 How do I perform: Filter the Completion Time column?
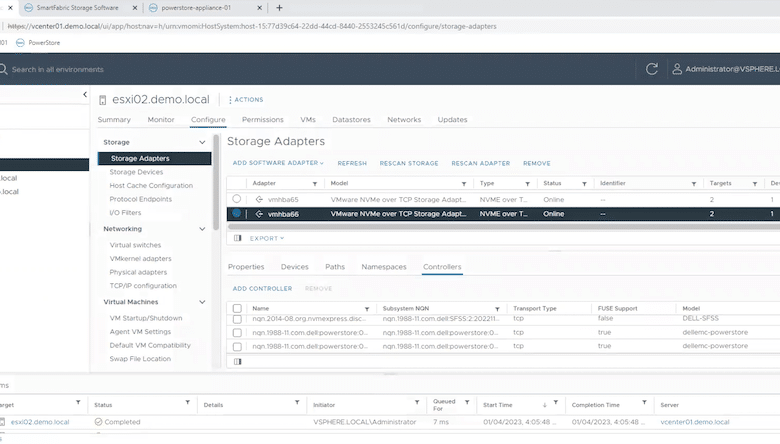pos(644,402)
